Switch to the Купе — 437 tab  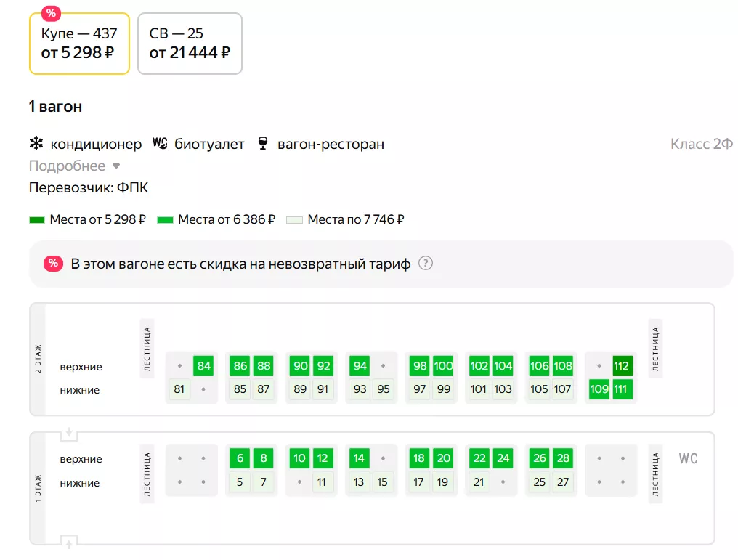point(79,44)
